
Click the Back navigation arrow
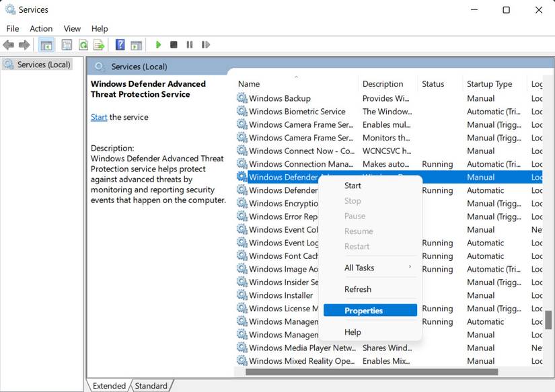pos(9,44)
